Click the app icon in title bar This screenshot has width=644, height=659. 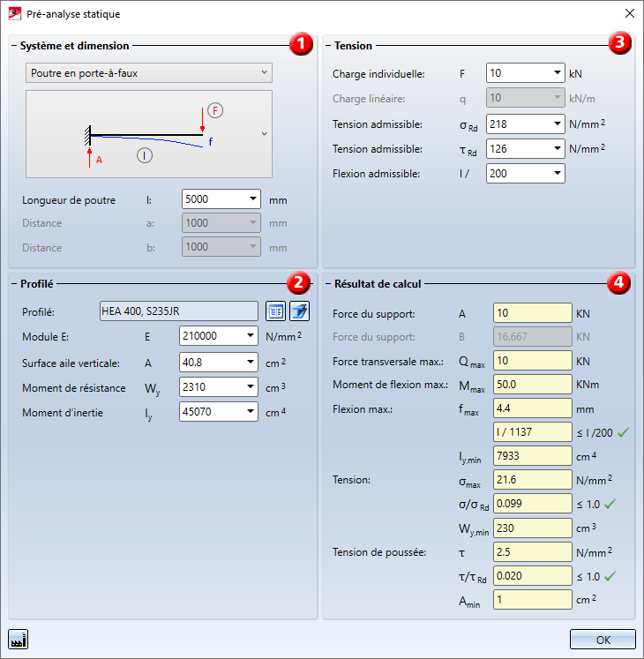(14, 14)
